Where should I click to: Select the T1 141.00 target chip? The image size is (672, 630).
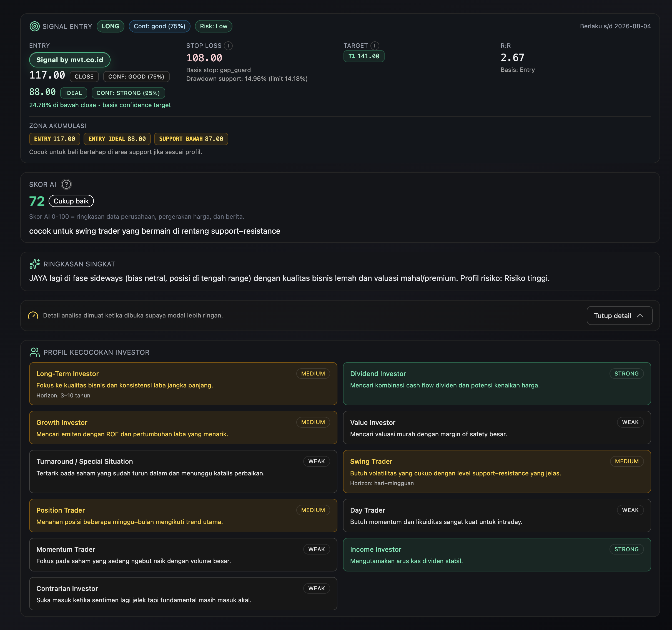[x=364, y=56]
